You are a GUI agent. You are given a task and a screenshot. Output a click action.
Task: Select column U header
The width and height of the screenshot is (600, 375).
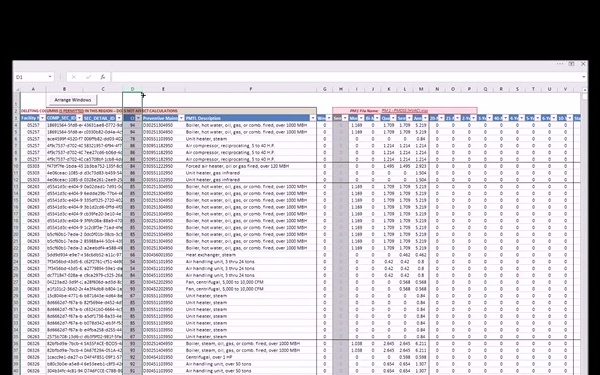[549, 89]
